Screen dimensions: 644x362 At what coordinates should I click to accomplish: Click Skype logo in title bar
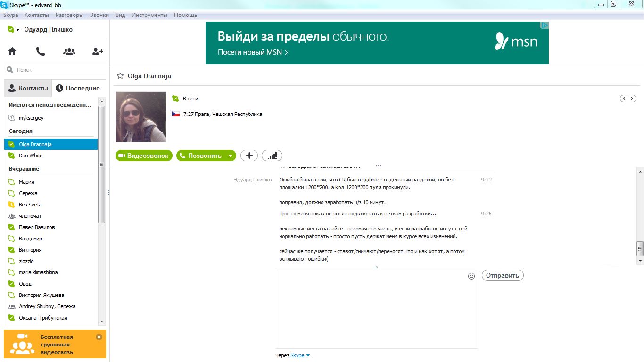[x=4, y=5]
